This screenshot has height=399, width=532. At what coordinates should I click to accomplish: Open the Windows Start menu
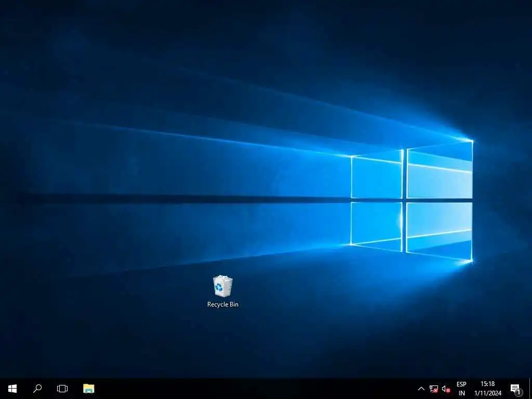point(12,389)
